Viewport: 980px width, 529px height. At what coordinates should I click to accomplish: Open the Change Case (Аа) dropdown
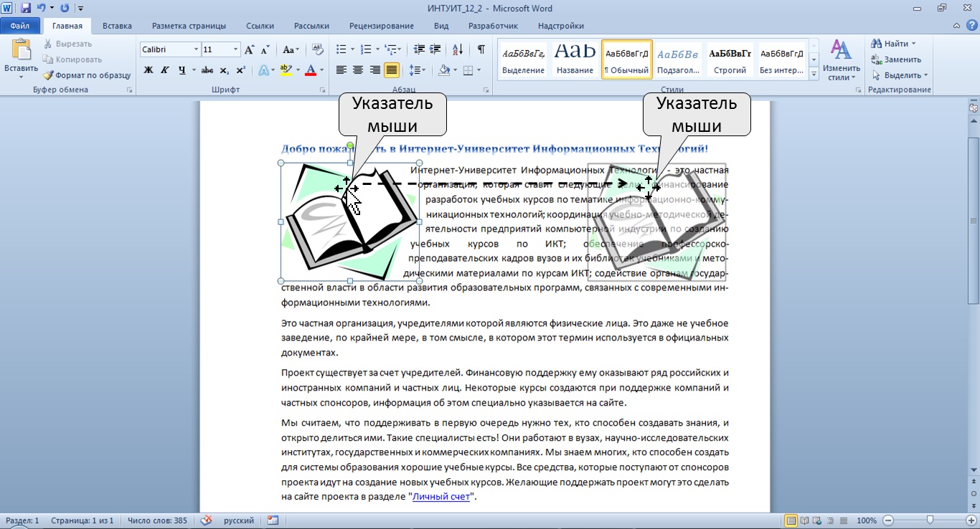click(291, 49)
